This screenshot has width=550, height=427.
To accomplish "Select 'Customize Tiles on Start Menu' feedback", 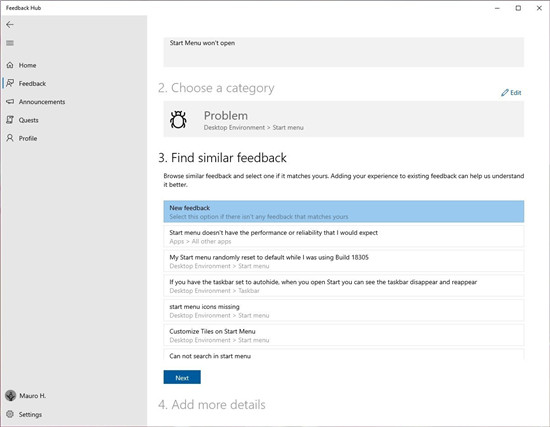I will point(344,335).
